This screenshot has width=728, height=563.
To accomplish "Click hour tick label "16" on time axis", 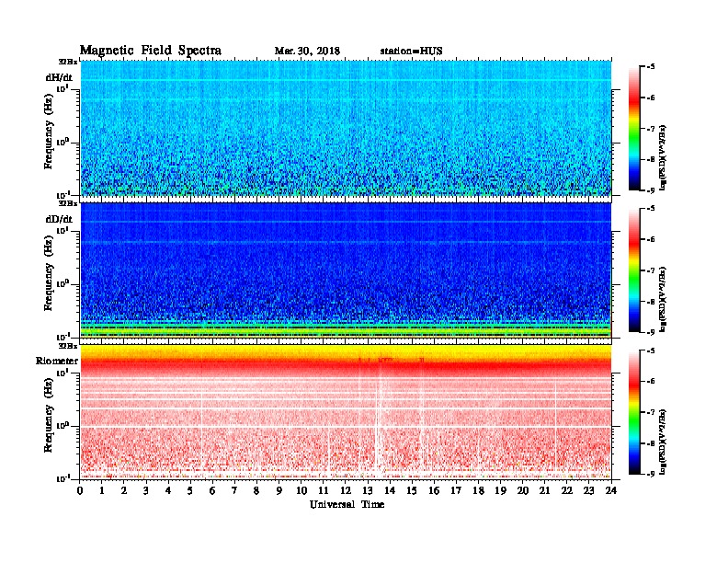I will [x=434, y=490].
